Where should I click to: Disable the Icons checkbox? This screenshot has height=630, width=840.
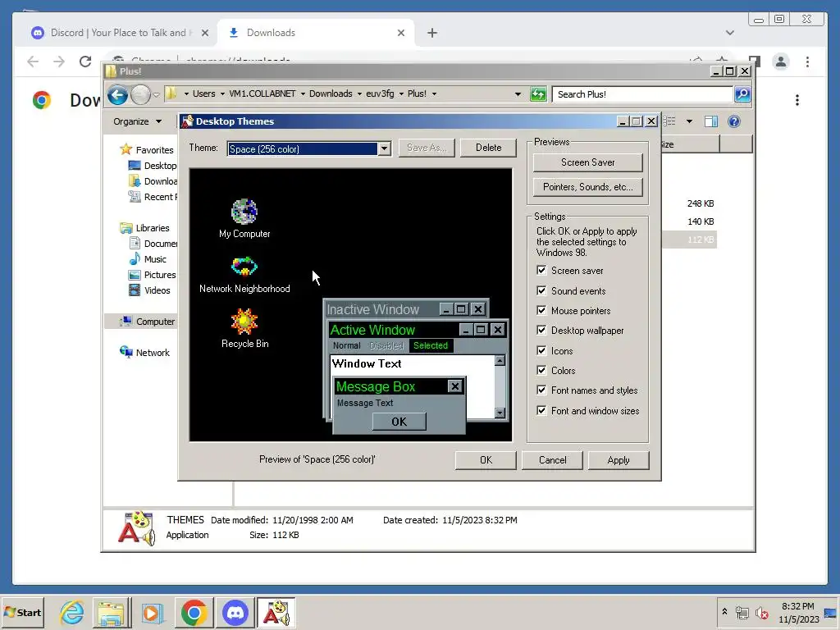pos(541,350)
